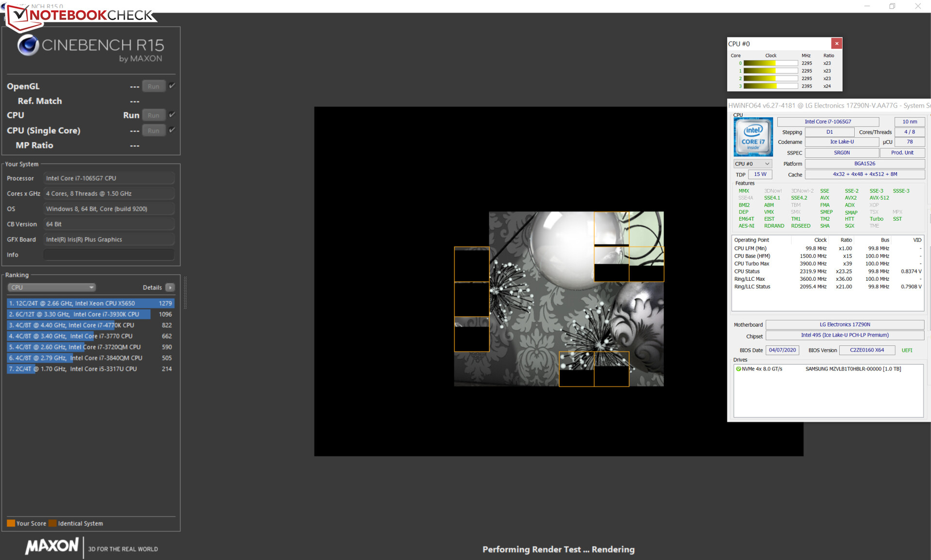Open the CPU ranking type dropdown
931x560 pixels.
tap(51, 288)
